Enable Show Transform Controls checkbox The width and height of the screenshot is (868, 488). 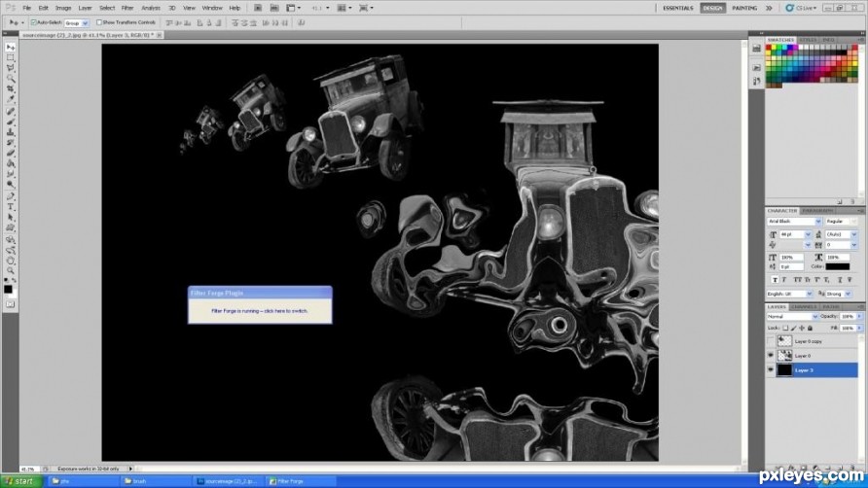[x=99, y=22]
